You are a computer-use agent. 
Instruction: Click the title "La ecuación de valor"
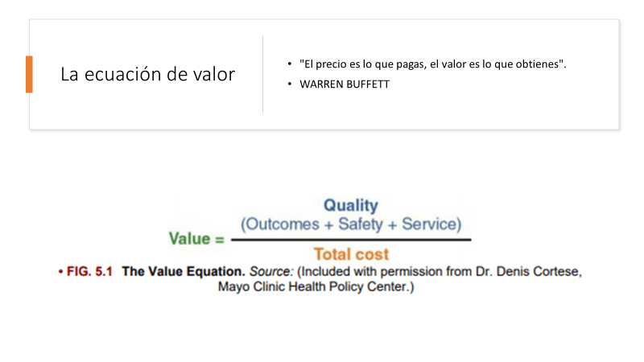[x=148, y=74]
